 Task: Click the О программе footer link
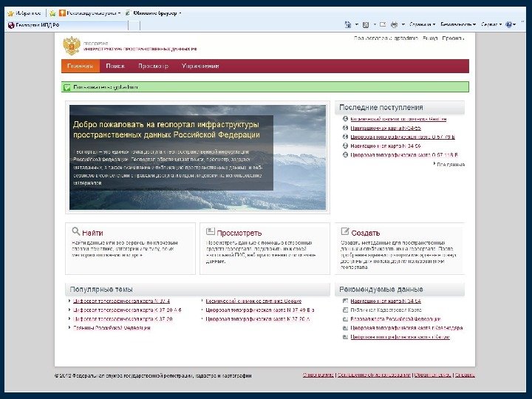tap(318, 375)
